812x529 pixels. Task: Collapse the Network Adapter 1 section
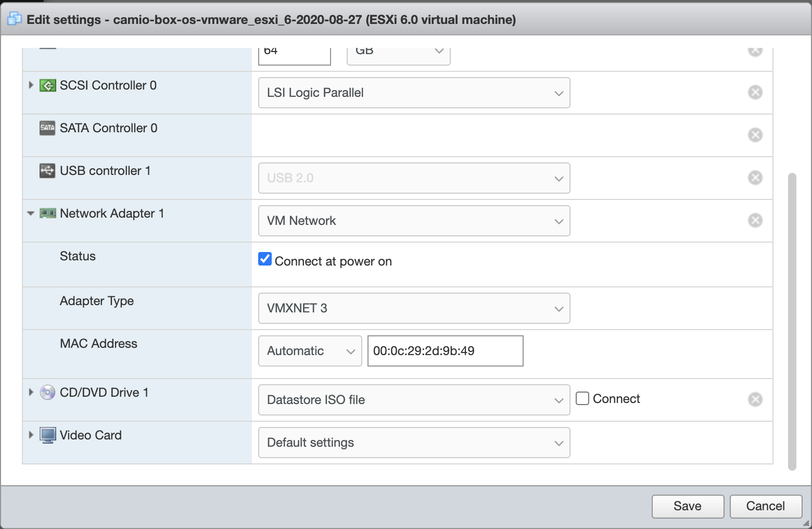[x=31, y=213]
